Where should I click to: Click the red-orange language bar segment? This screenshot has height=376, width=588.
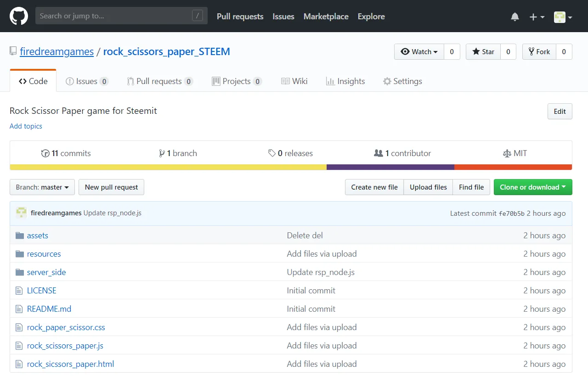[x=513, y=167]
